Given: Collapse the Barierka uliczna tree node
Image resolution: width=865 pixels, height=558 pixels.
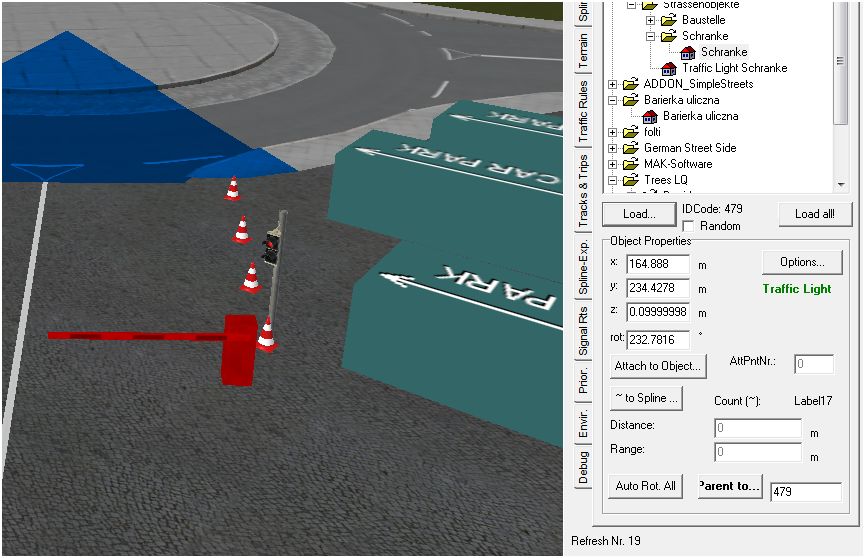Looking at the screenshot, I should [x=613, y=100].
